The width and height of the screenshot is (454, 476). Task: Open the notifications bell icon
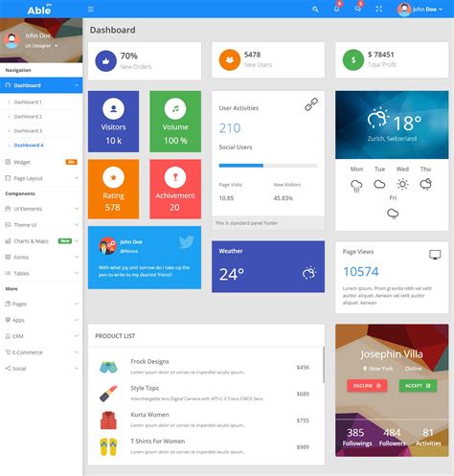click(336, 9)
